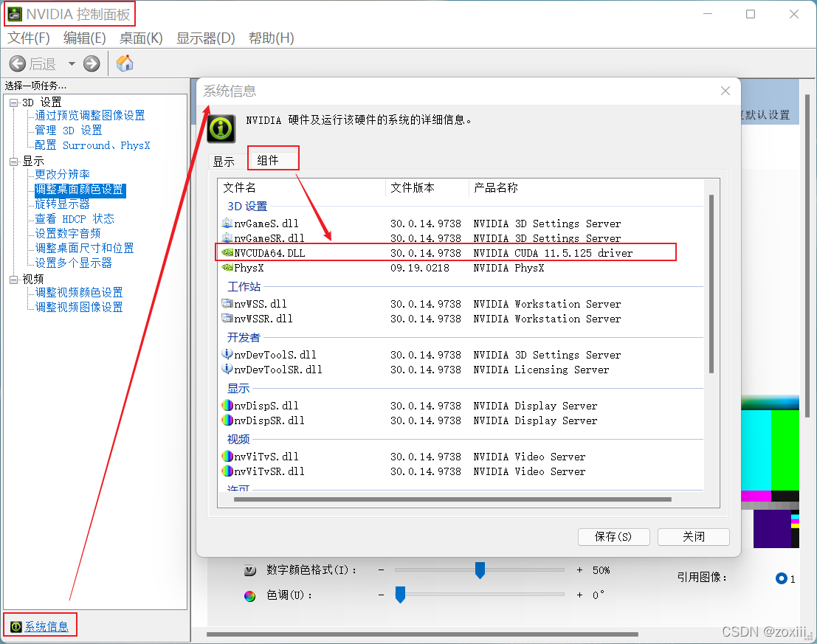Click the nvDevToolSR.dll info icon
Screen dimensions: 817x644
[x=227, y=369]
